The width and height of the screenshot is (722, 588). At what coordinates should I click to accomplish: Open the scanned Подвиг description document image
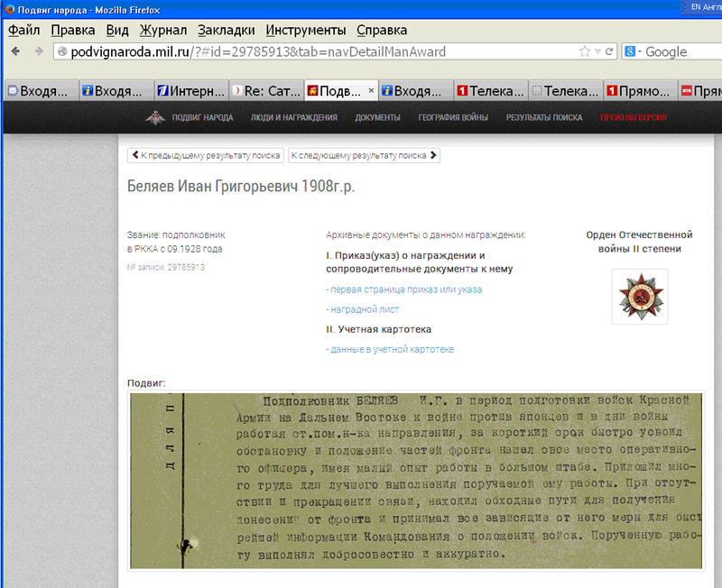[x=416, y=481]
